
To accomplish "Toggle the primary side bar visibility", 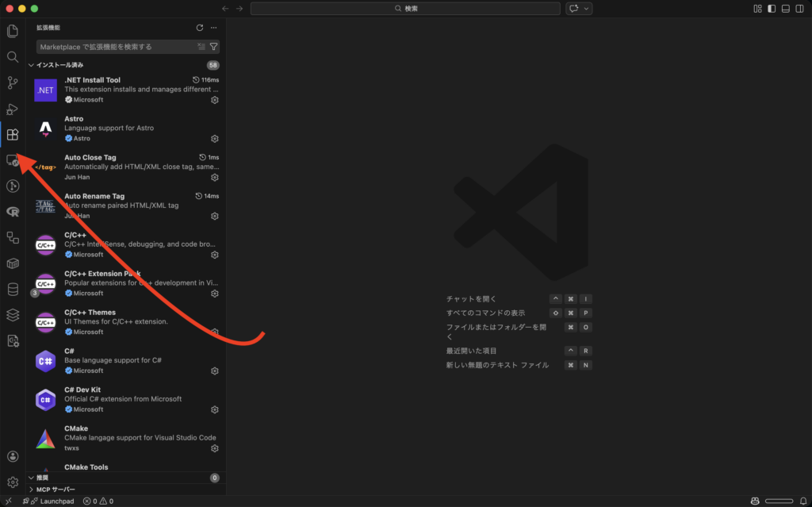I will pos(772,9).
